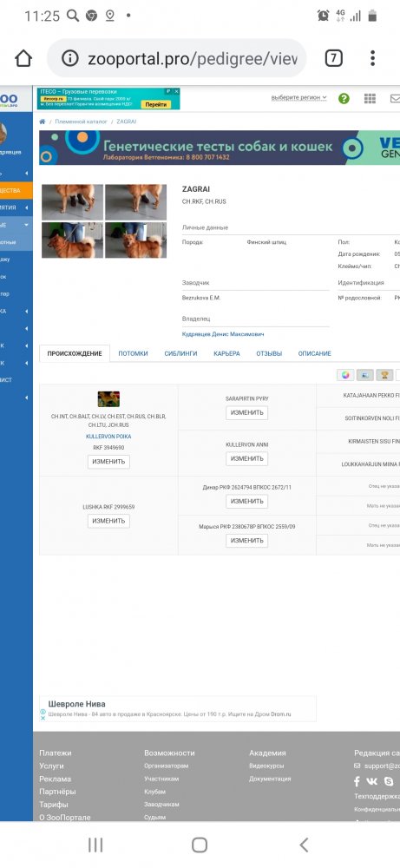Open Услуги footer link
The image size is (400, 868).
coord(51,766)
